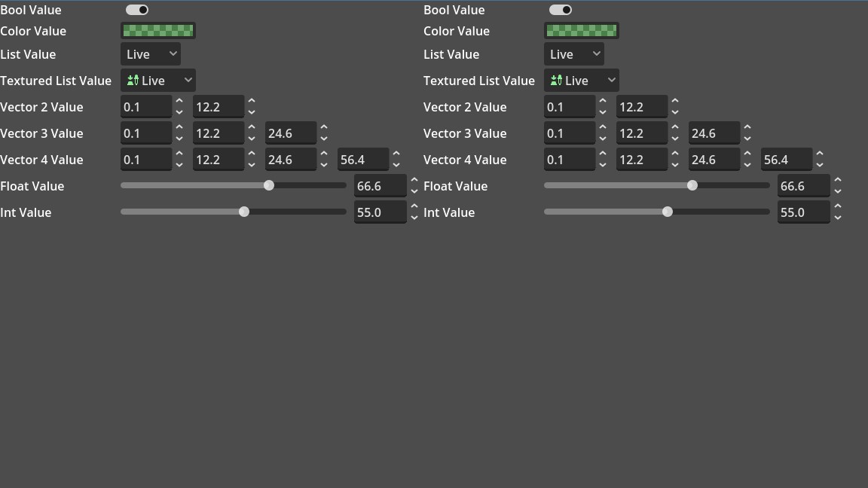
Task: Click right Vector 4 Value fourth field 56.4
Action: (x=787, y=160)
